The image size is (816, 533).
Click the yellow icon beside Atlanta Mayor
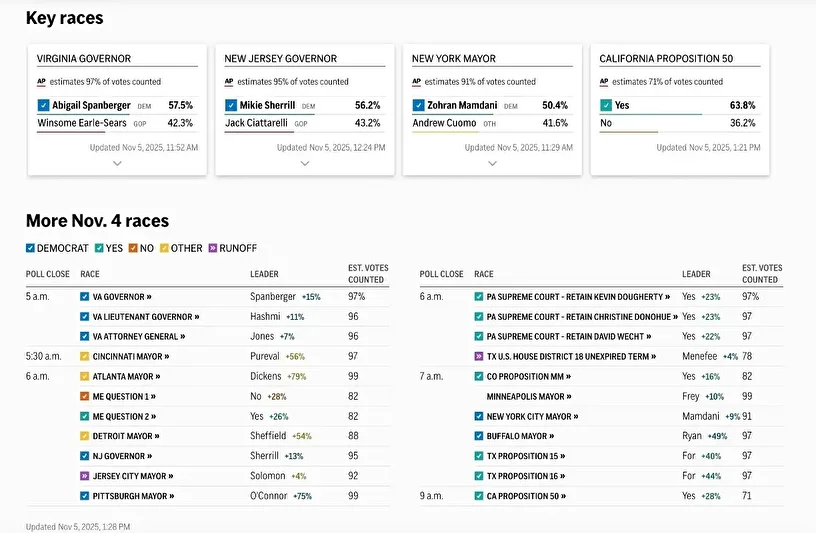coord(85,376)
